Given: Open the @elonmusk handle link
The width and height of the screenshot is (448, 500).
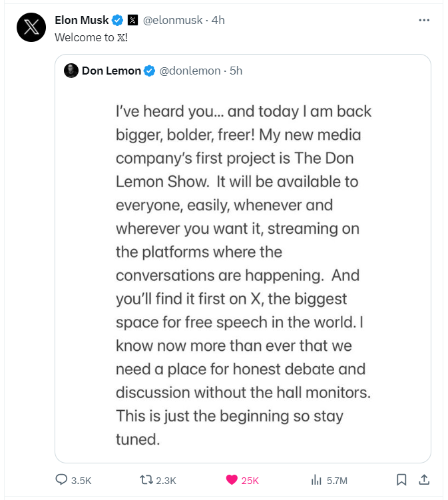Looking at the screenshot, I should (x=172, y=20).
